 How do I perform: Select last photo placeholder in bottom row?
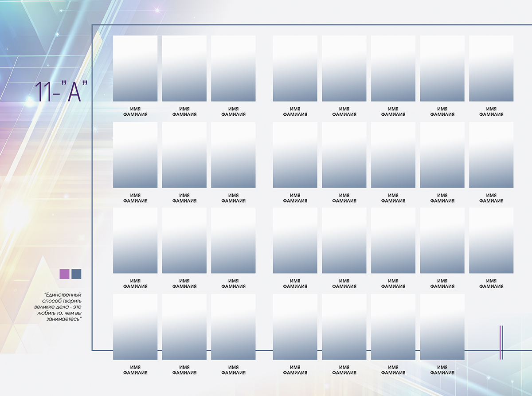(x=442, y=327)
